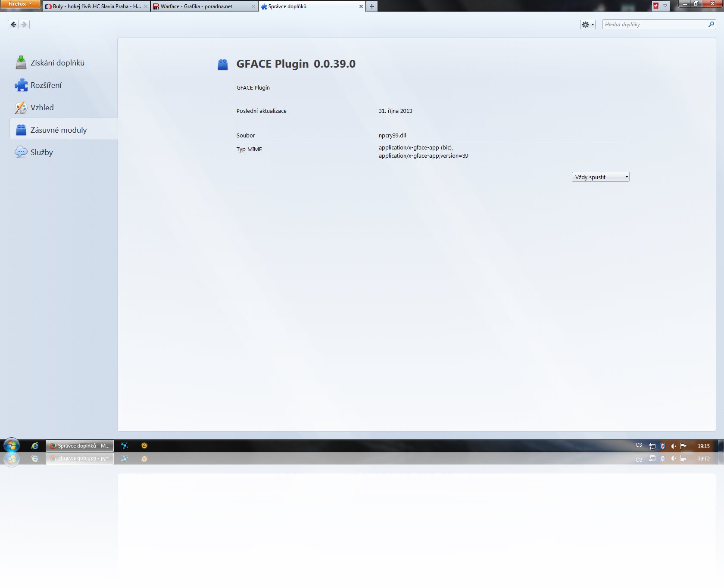The width and height of the screenshot is (724, 588).
Task: Click the forward navigation arrow
Action: pyautogui.click(x=24, y=25)
